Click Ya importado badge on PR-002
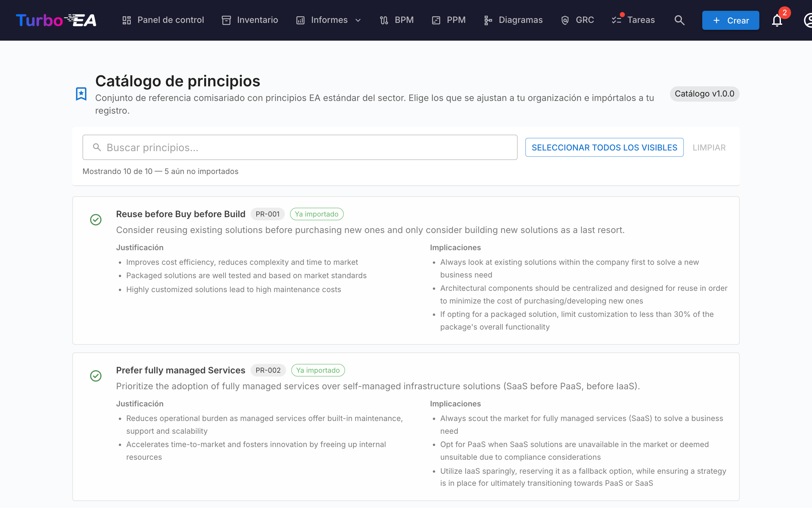This screenshot has height=508, width=812. pos(318,370)
